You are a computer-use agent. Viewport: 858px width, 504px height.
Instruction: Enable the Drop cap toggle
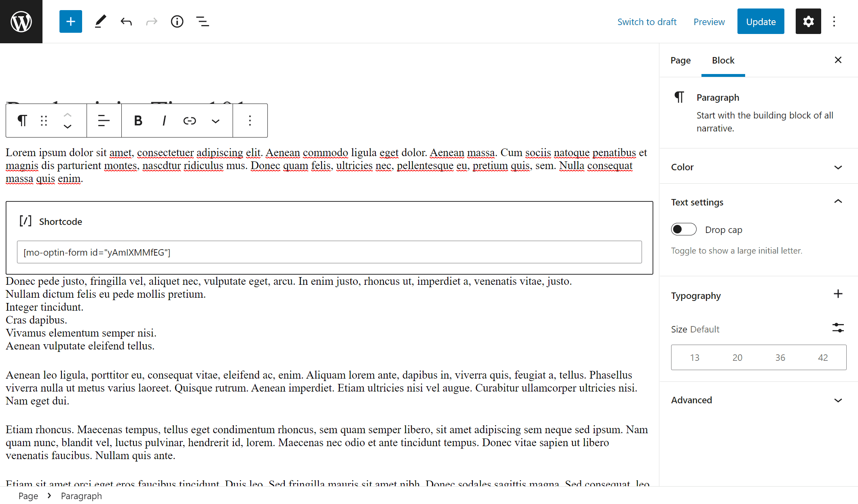[684, 229]
